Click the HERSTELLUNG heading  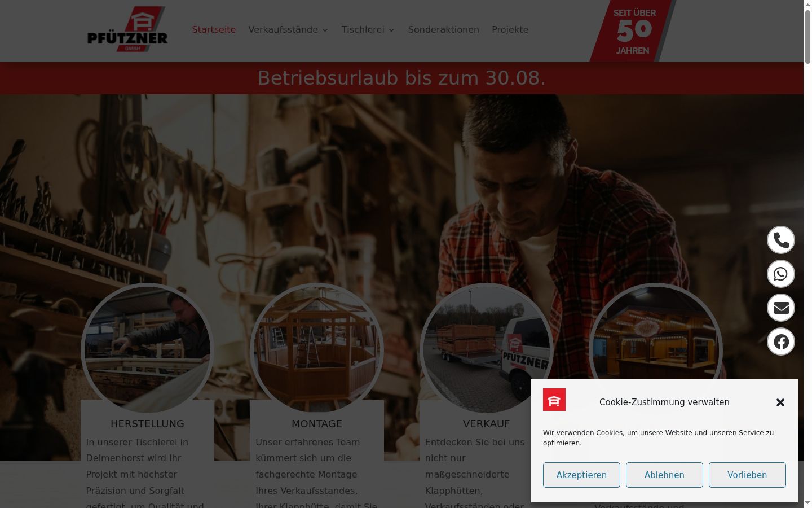(x=147, y=423)
